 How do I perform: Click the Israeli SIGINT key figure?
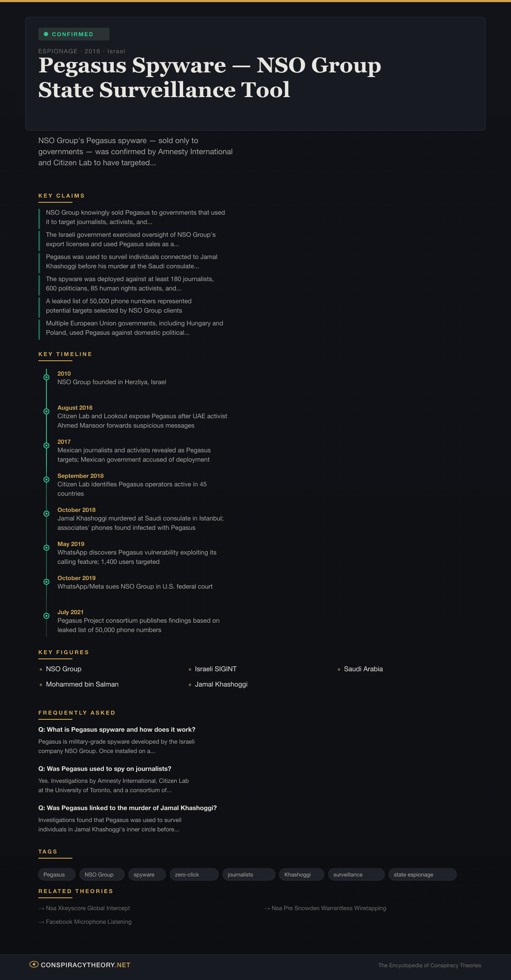[215, 669]
